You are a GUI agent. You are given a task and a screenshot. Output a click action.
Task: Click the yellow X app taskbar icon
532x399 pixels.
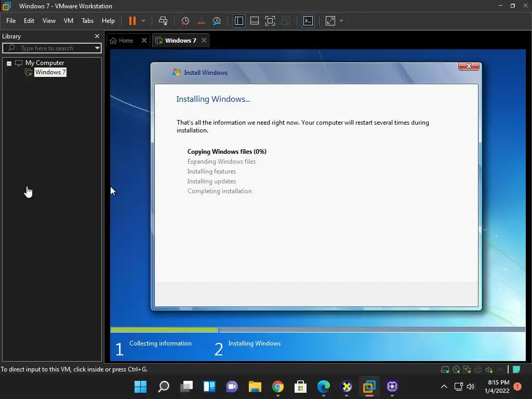[346, 387]
